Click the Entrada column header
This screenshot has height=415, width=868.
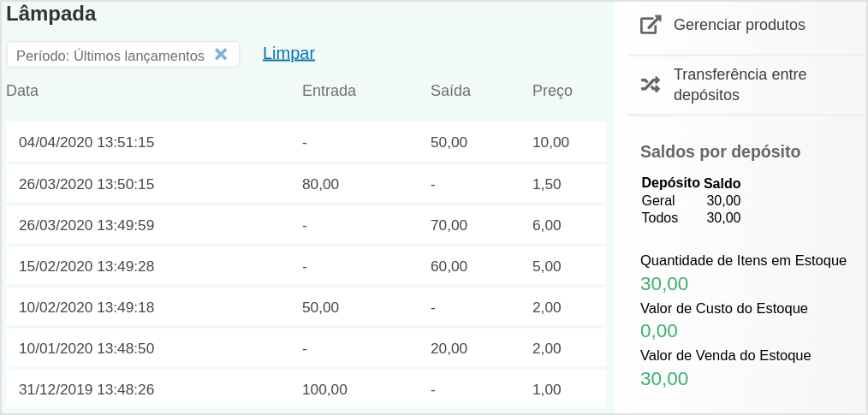coord(329,91)
